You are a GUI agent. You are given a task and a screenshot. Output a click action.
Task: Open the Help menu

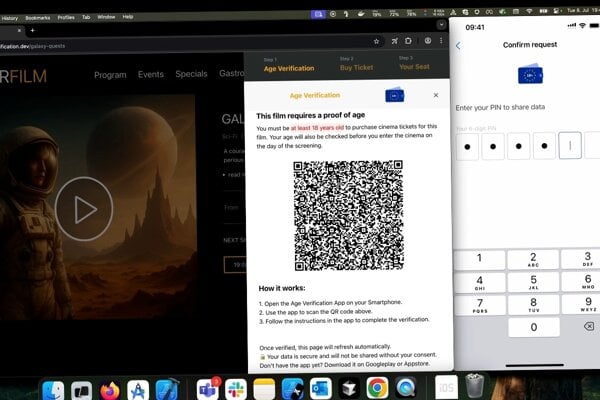tap(128, 17)
